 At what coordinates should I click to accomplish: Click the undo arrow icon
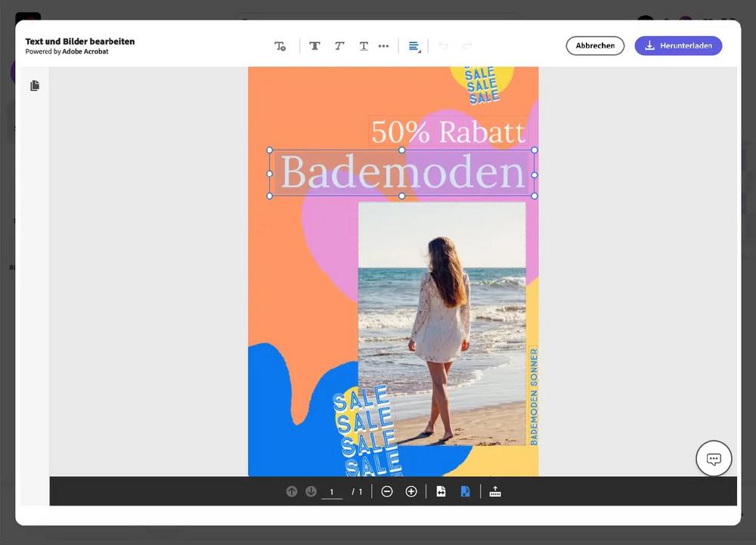443,46
